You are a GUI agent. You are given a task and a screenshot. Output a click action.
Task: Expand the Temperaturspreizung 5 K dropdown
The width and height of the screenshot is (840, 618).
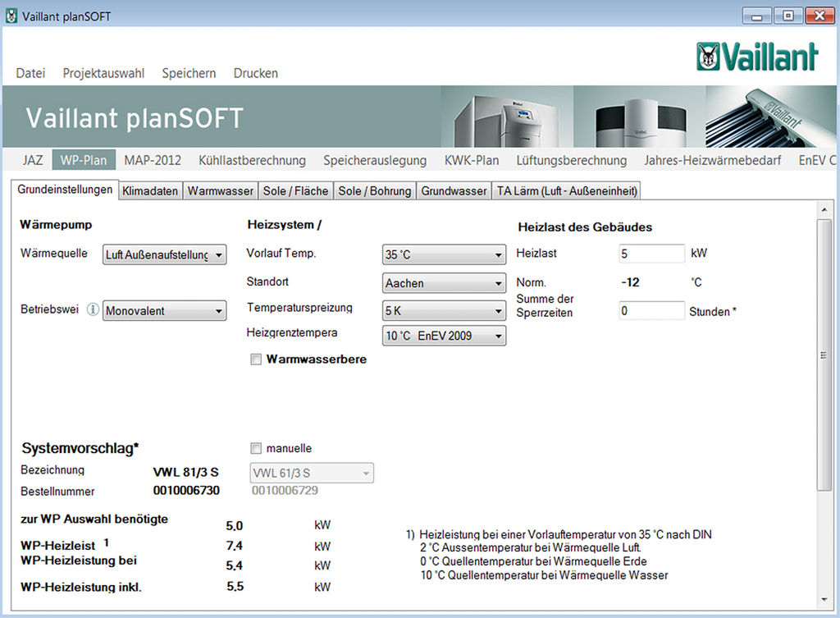pos(444,310)
